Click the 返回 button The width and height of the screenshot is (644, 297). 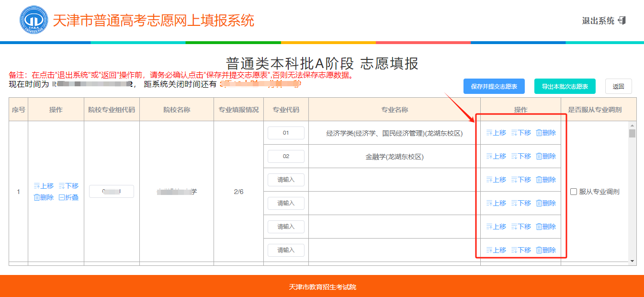(x=619, y=87)
